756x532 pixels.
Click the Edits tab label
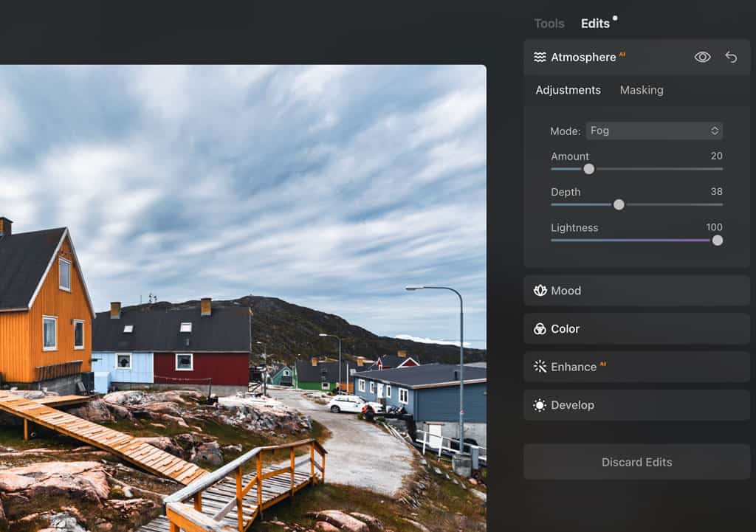[x=595, y=24]
